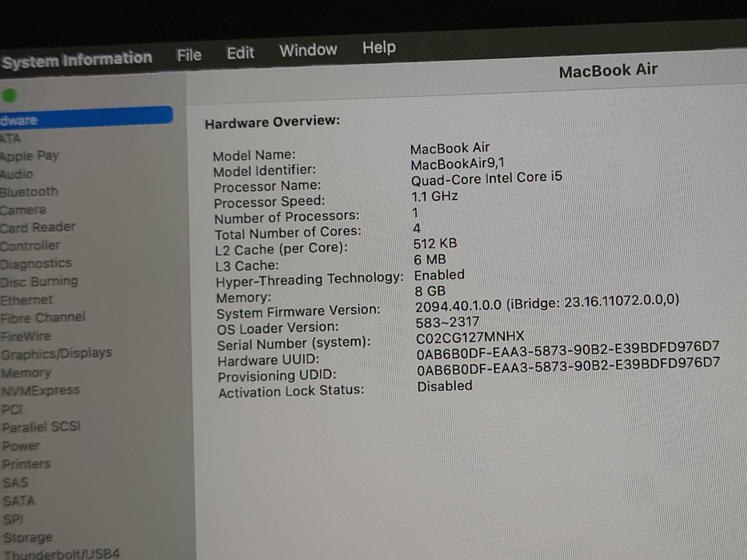Select FireWire in the sidebar
Screen dimensions: 747x560
(x=26, y=336)
